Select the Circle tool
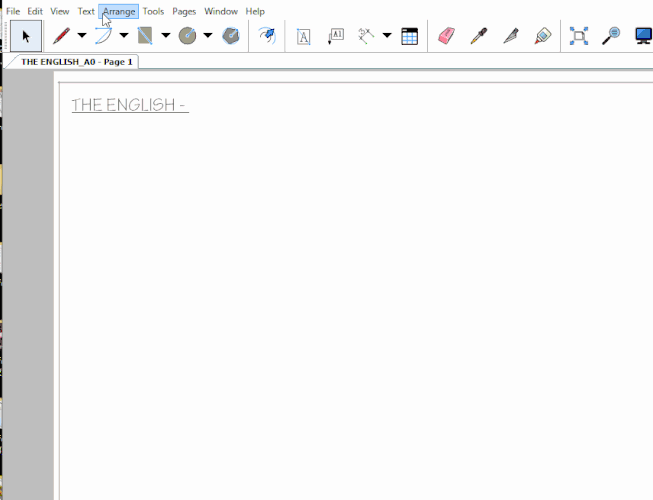The height and width of the screenshot is (500, 653). 187,36
